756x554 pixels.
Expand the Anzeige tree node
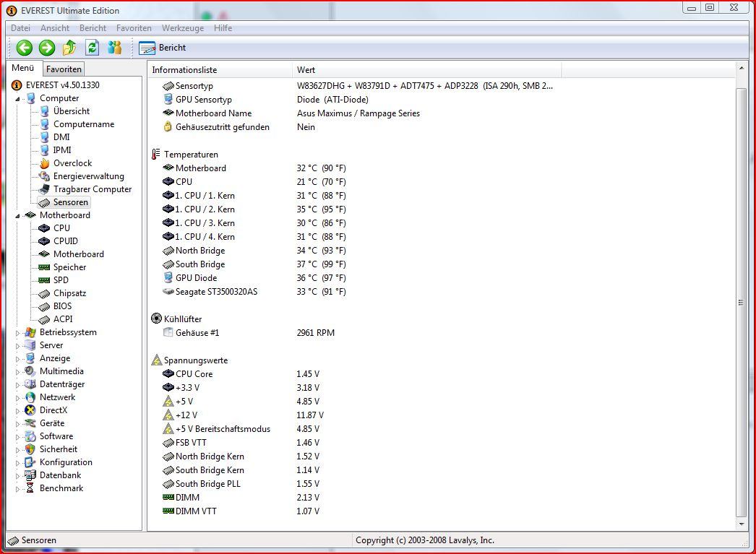click(17, 359)
